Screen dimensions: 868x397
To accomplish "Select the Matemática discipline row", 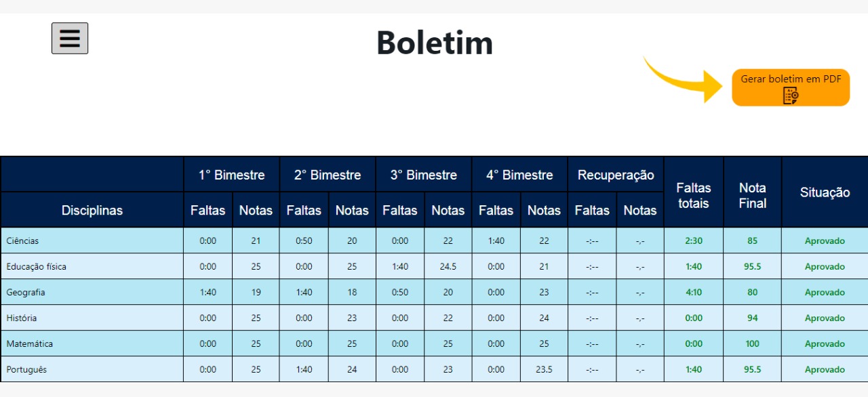I will [30, 343].
